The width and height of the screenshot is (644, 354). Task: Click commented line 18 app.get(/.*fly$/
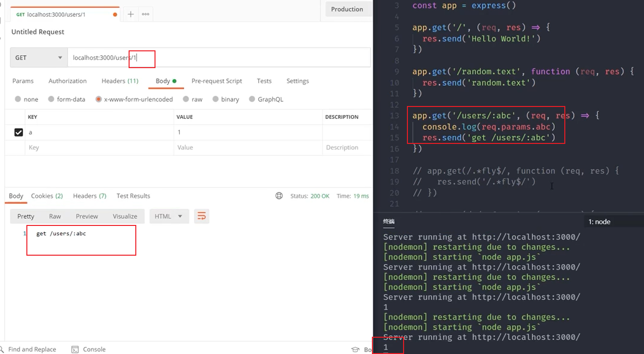516,171
